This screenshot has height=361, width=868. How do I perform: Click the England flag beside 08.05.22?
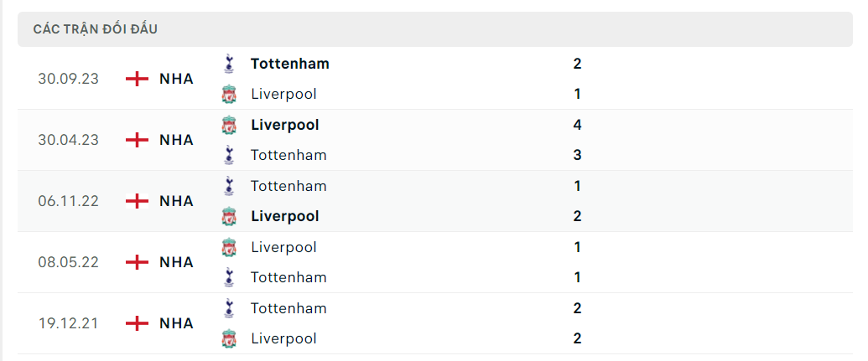(x=137, y=262)
